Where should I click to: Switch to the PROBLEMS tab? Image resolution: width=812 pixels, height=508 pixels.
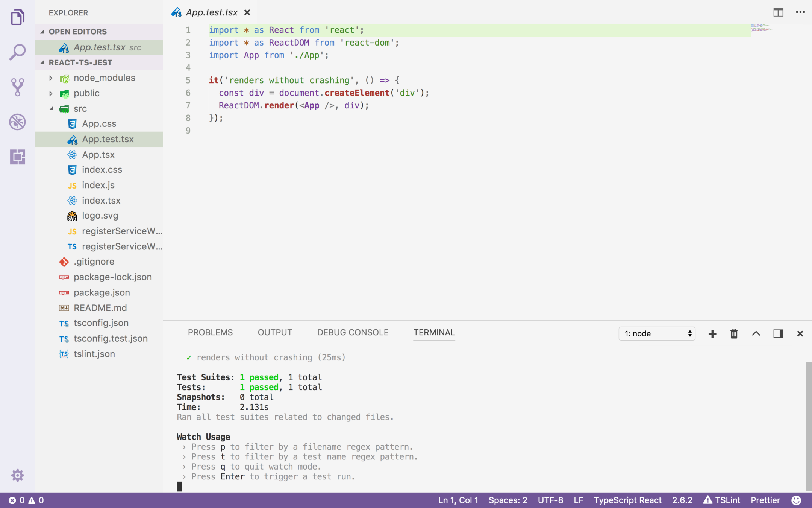coord(210,333)
